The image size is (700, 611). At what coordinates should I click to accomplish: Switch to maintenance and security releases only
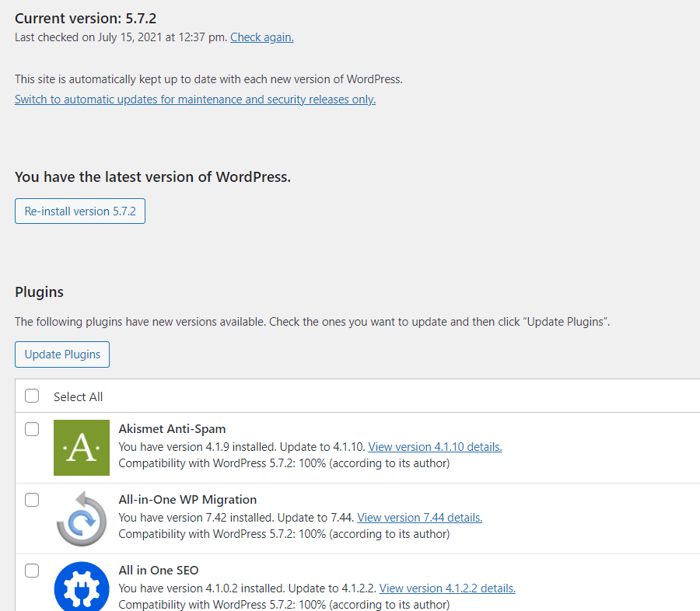point(195,99)
